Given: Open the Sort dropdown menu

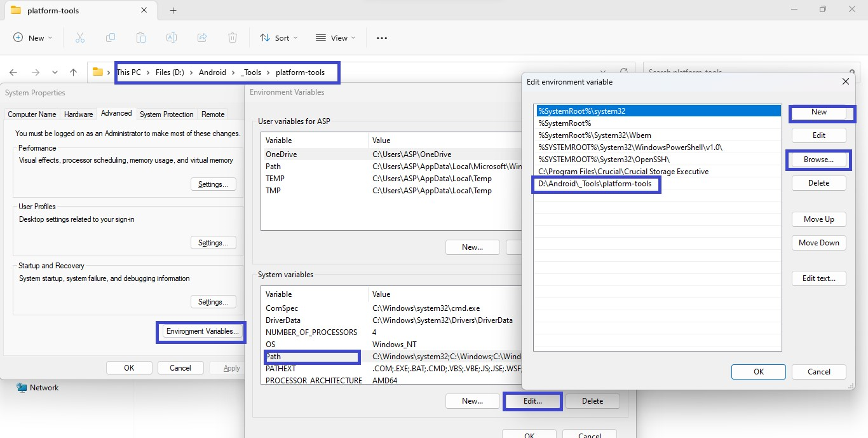Looking at the screenshot, I should coord(278,38).
